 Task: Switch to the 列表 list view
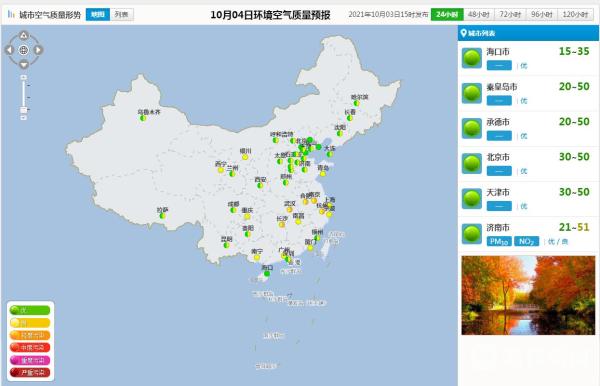[x=122, y=15]
